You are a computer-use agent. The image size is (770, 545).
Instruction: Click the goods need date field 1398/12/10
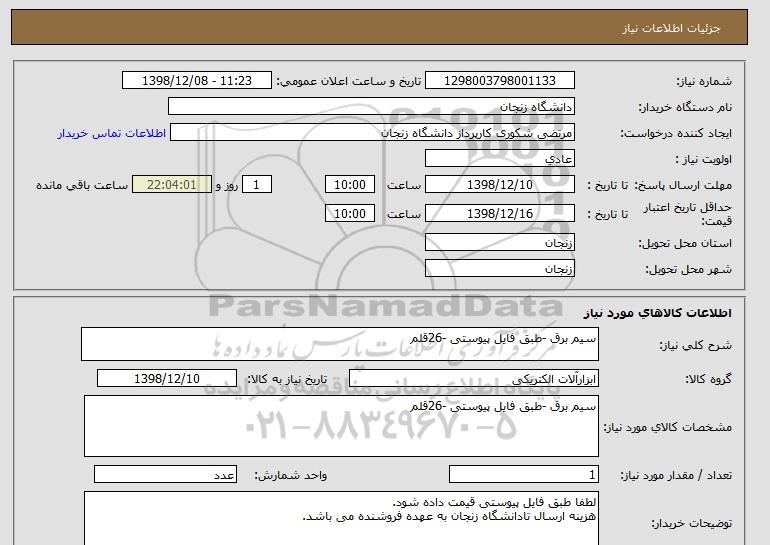[x=167, y=379]
